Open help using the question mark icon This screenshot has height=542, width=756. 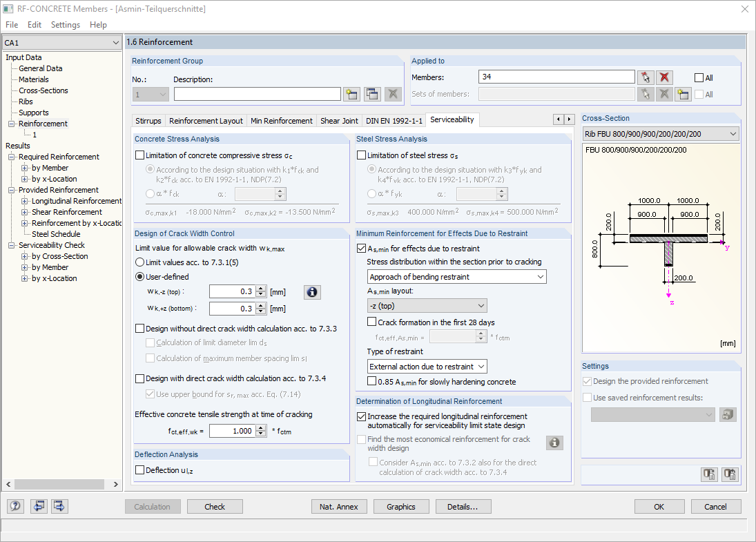(x=14, y=506)
